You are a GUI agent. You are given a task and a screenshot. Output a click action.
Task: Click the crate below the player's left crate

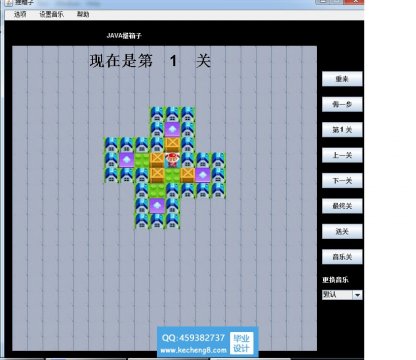pos(157,175)
